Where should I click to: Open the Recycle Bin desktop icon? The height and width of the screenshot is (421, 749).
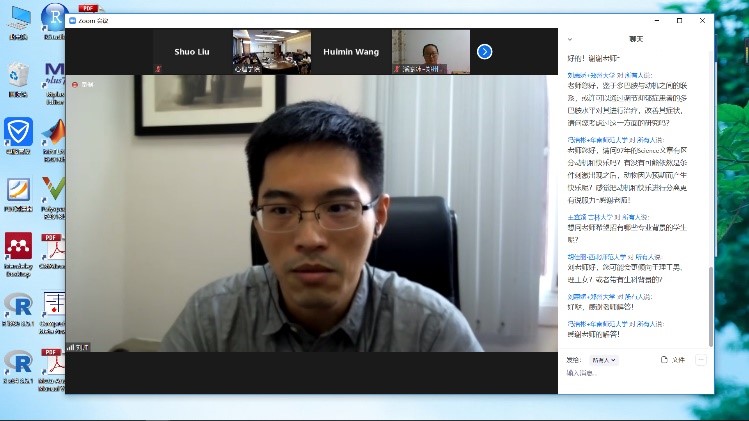18,76
